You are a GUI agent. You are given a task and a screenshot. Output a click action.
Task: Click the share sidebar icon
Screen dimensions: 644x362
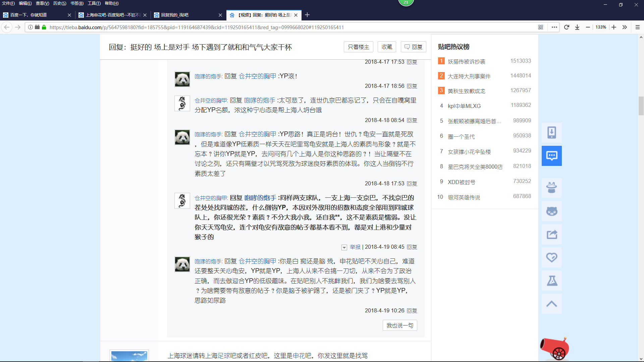pyautogui.click(x=552, y=234)
